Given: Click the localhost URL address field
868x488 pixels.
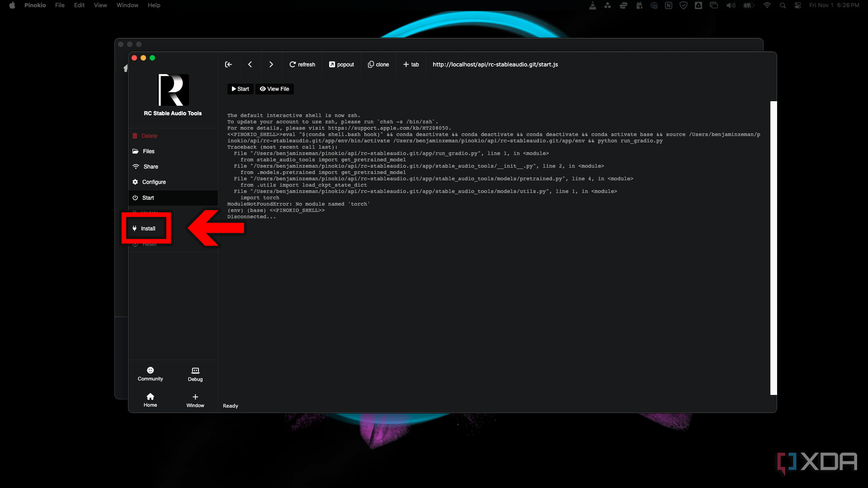Looking at the screenshot, I should click(x=495, y=65).
